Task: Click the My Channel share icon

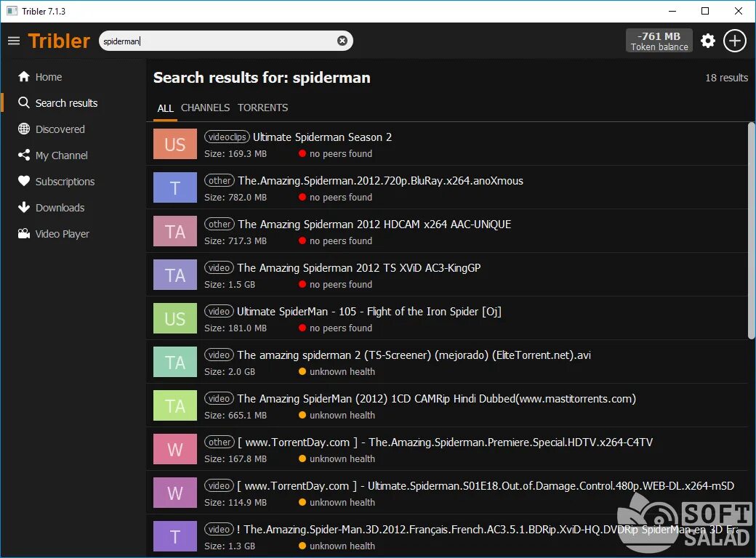Action: [x=23, y=155]
